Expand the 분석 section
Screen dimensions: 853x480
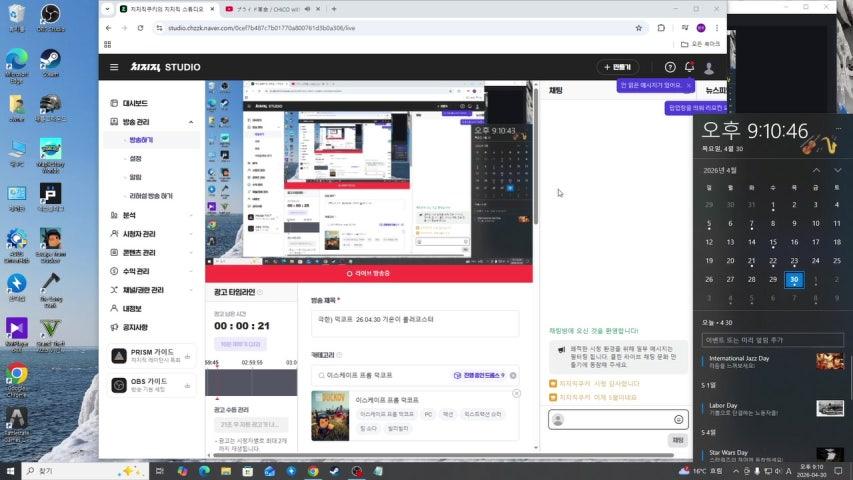pos(191,216)
